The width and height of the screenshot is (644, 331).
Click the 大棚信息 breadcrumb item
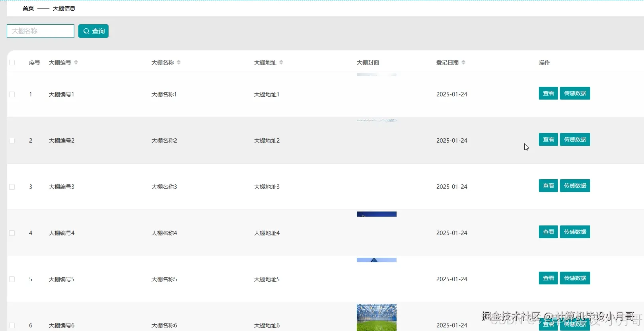coord(64,8)
